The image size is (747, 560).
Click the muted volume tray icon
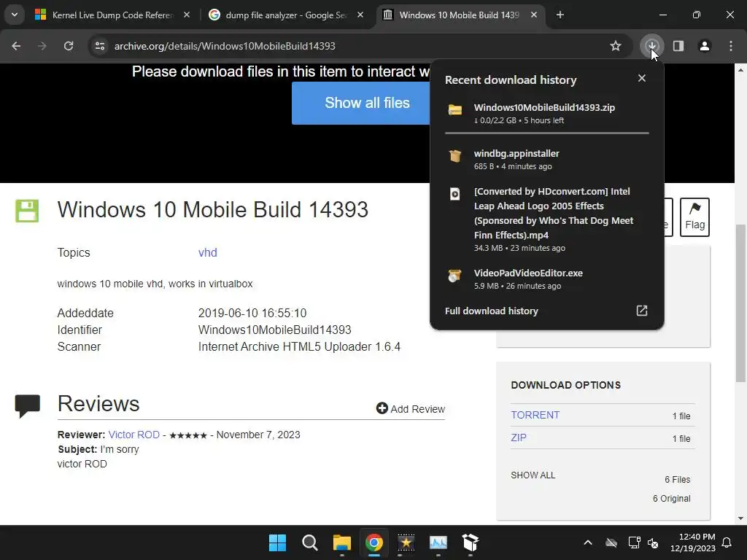(x=653, y=542)
